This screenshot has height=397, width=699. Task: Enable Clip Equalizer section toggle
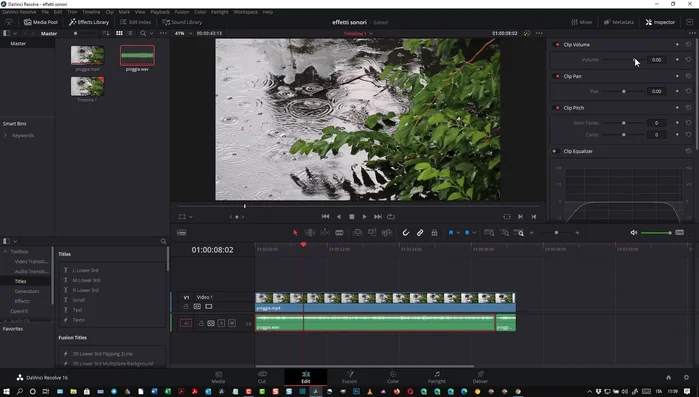pos(555,151)
